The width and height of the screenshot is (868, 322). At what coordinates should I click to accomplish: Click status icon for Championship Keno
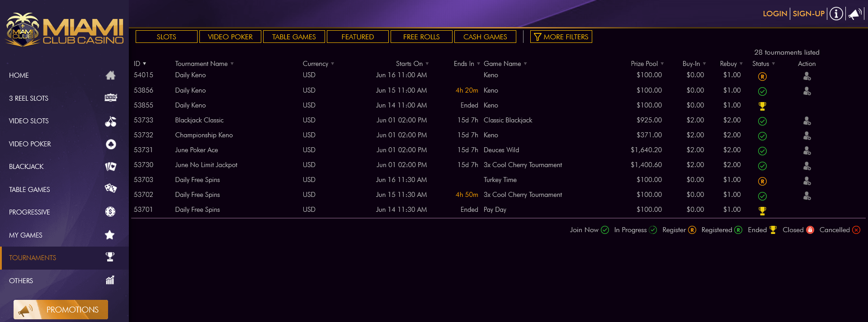(762, 136)
